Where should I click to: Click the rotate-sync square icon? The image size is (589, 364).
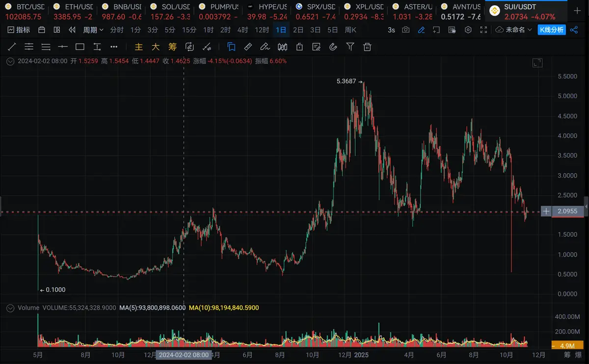(x=189, y=47)
